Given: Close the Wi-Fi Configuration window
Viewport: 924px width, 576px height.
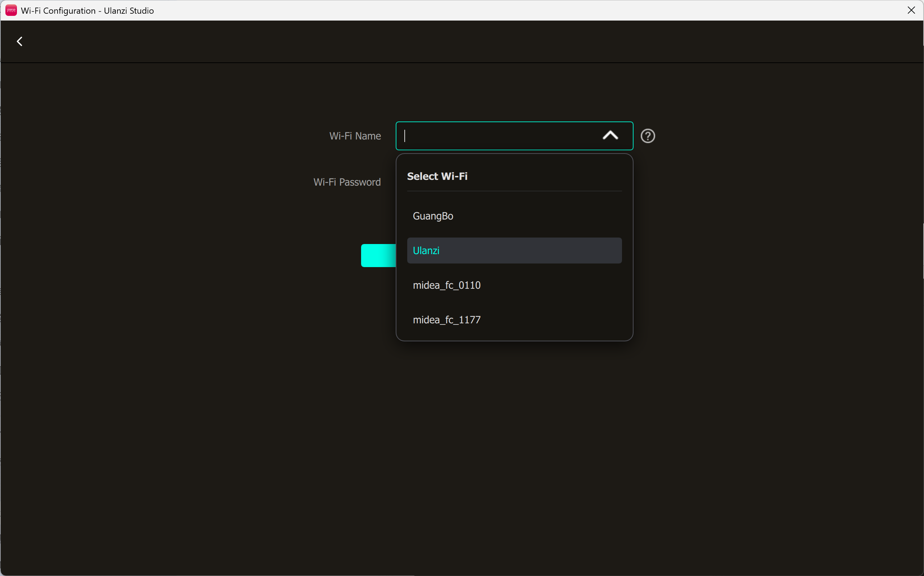Looking at the screenshot, I should pyautogui.click(x=911, y=10).
